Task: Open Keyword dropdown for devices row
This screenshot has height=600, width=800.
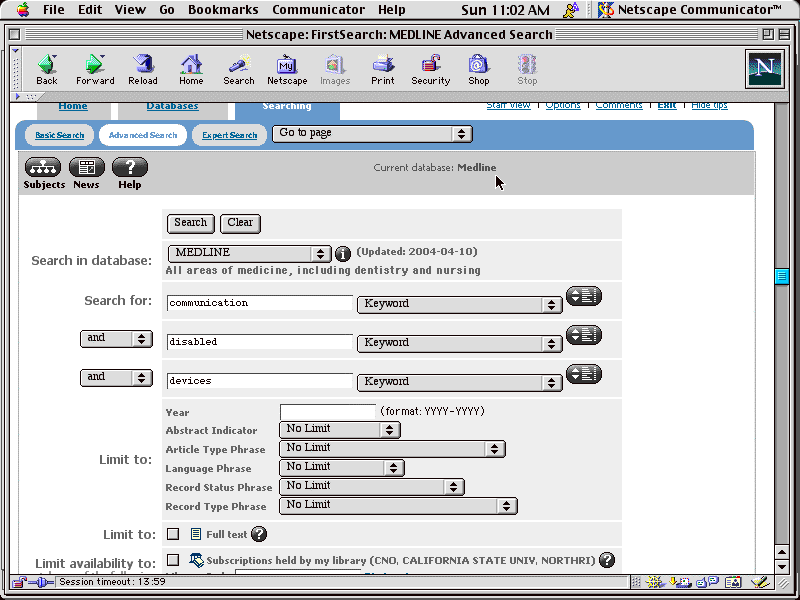Action: 460,383
